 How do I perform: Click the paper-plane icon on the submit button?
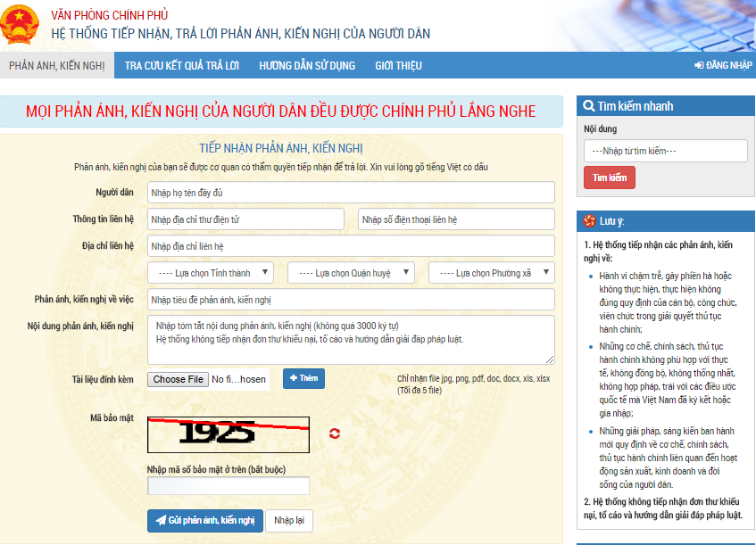162,521
